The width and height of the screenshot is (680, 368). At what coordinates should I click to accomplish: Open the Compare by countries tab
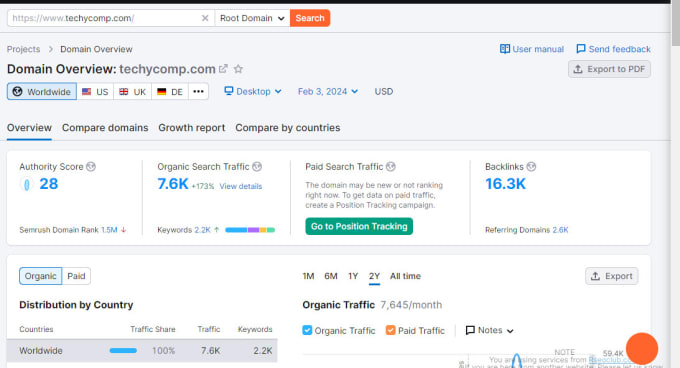(x=288, y=128)
